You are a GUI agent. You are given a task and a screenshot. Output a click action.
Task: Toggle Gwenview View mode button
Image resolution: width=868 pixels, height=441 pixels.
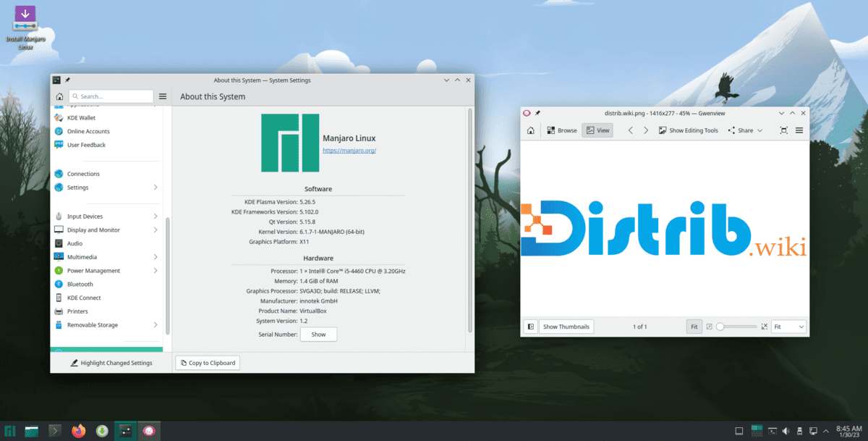[x=598, y=130]
